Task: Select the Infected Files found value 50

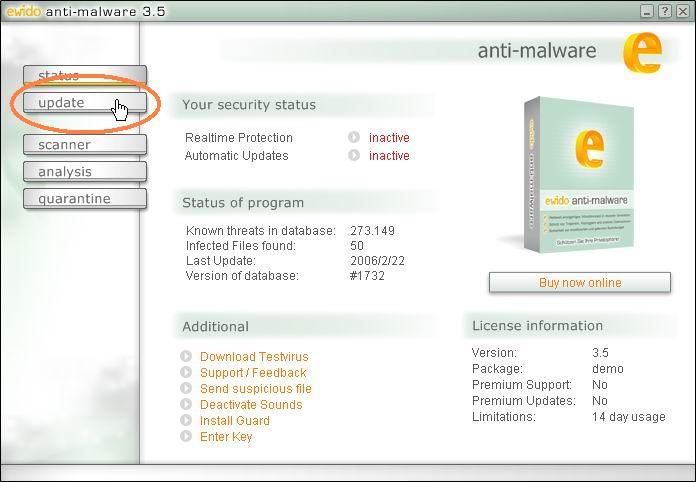Action: coord(357,245)
